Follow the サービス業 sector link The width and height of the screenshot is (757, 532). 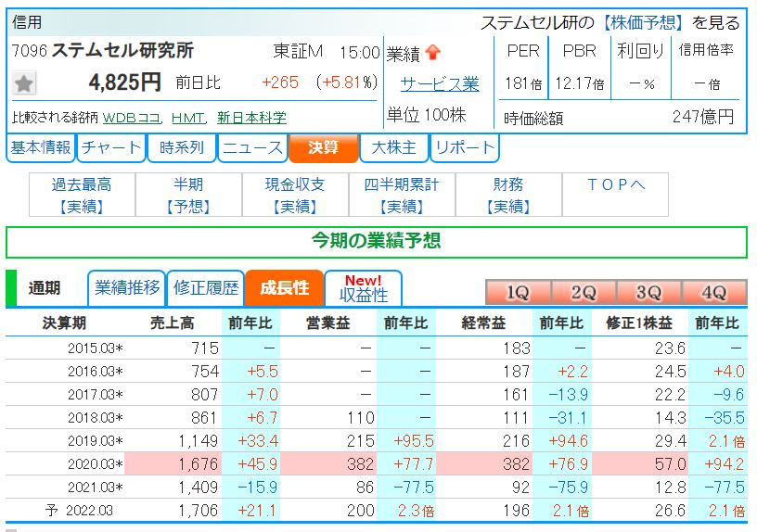pyautogui.click(x=440, y=84)
